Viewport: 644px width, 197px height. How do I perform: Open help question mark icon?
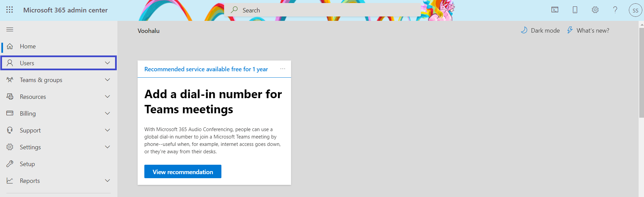click(x=615, y=10)
